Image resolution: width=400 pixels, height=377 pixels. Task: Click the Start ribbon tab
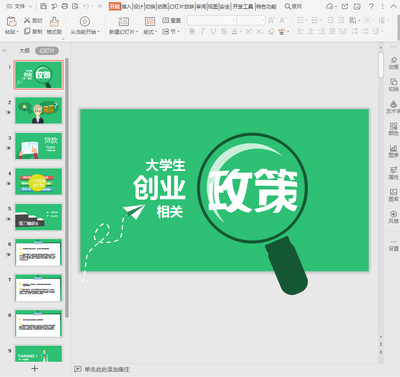point(114,6)
